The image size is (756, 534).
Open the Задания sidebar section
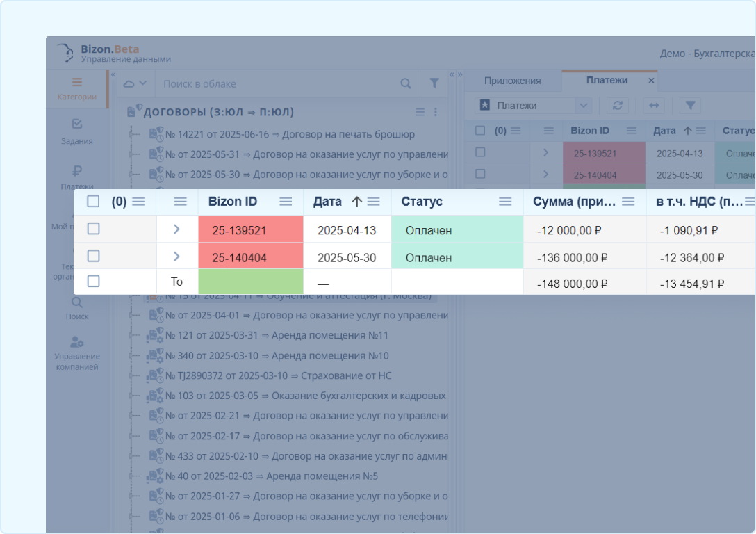[77, 131]
